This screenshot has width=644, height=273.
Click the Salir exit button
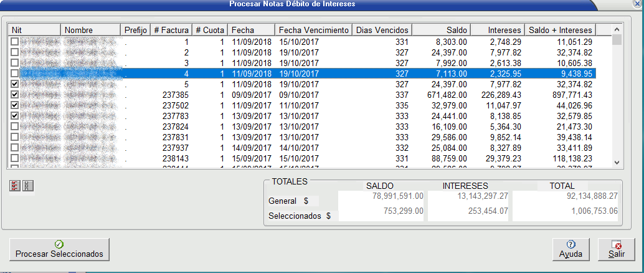(616, 249)
